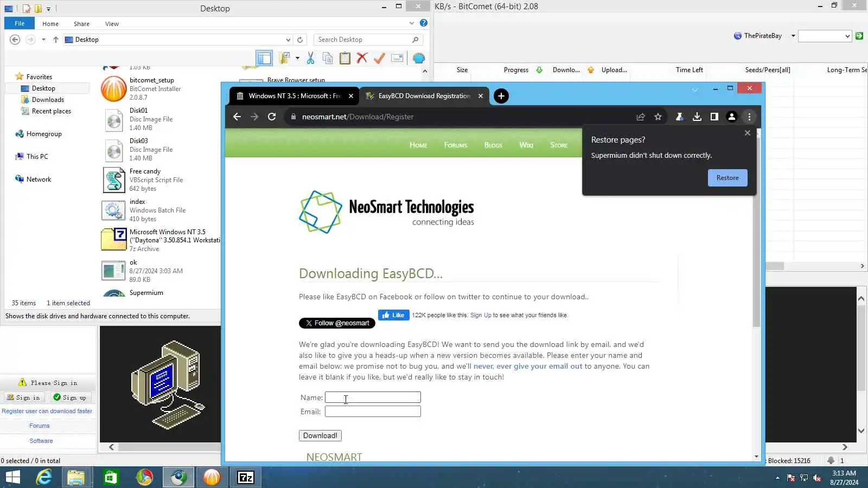868x488 pixels.
Task: Click the Facebook Like button
Action: pos(393,315)
